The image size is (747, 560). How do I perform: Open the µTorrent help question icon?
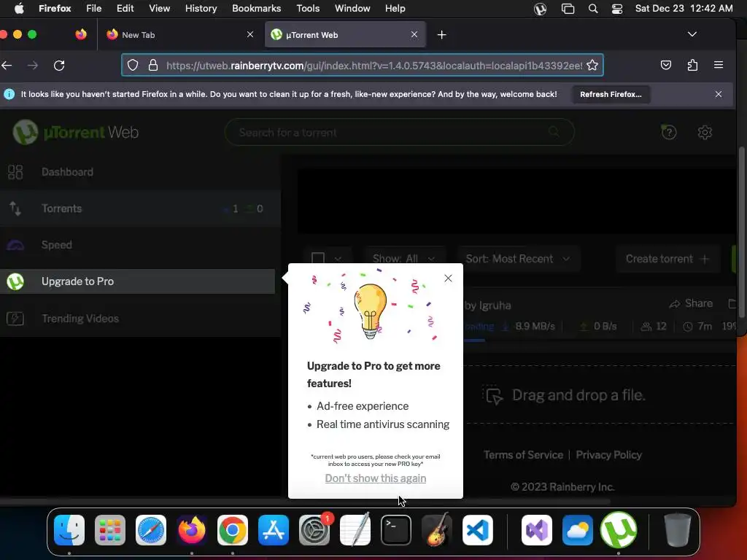point(669,132)
